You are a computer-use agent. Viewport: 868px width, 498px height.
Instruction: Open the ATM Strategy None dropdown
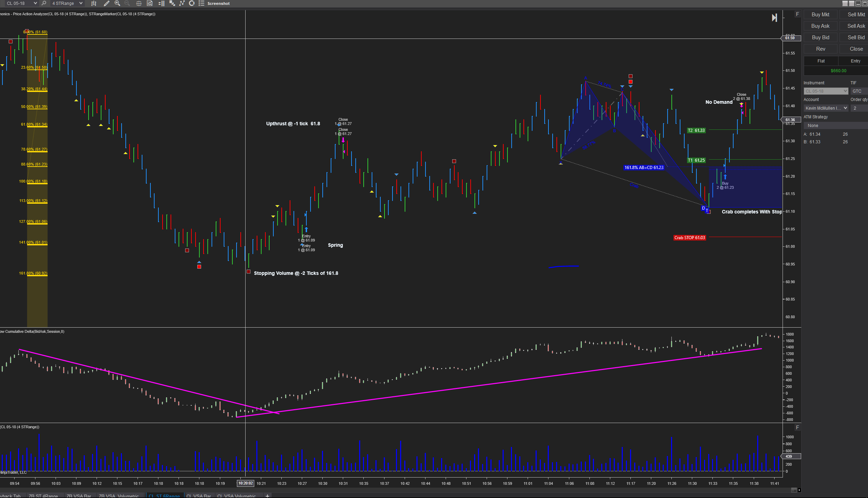coord(836,125)
